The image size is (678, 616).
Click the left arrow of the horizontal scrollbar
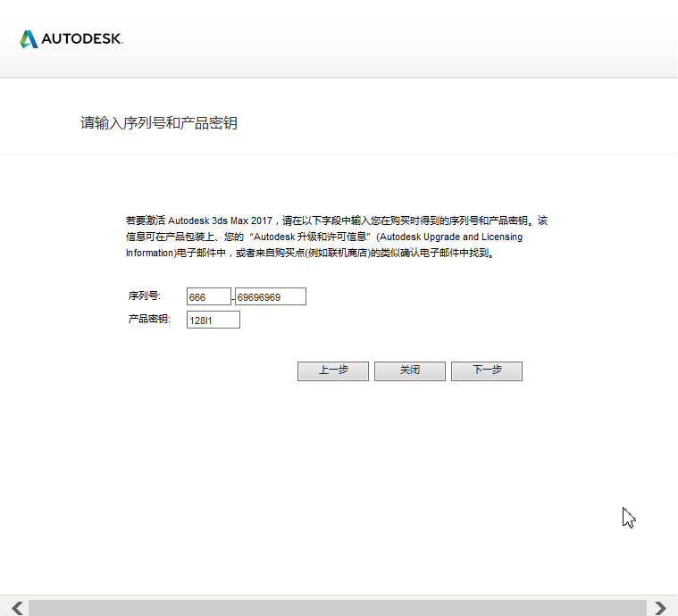(17, 608)
